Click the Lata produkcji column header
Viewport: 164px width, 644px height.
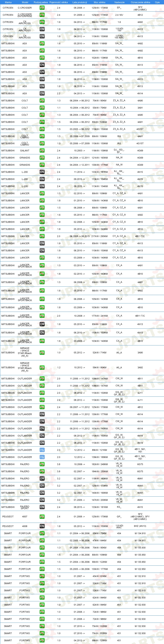(80, 2)
